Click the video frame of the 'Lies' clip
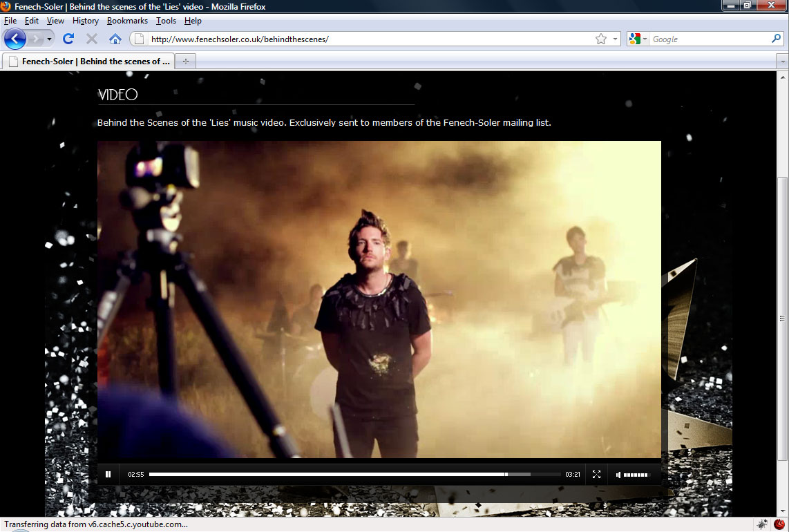 (x=379, y=299)
